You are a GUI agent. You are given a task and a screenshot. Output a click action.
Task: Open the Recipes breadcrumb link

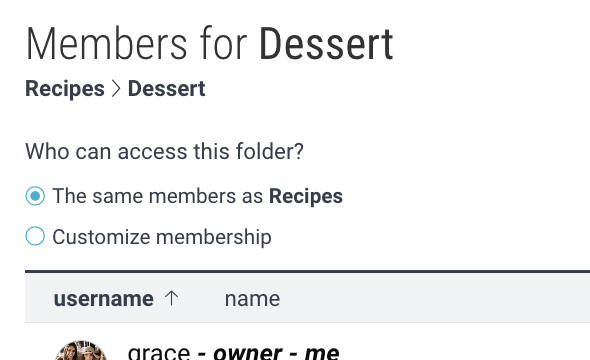(65, 89)
